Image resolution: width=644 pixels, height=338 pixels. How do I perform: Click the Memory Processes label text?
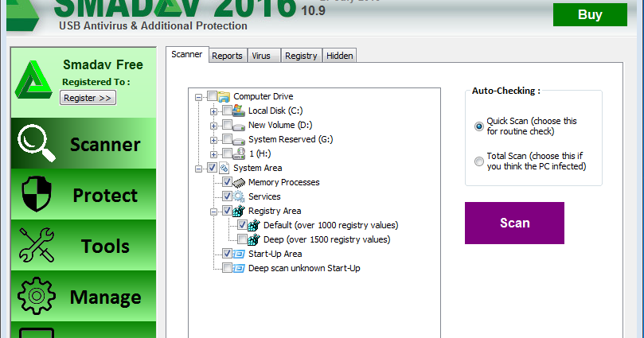coord(284,182)
